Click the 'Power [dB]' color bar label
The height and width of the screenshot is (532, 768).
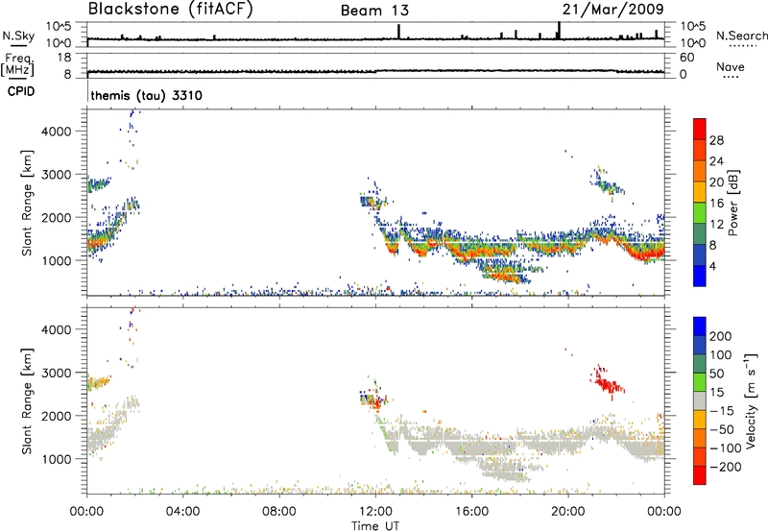[732, 203]
